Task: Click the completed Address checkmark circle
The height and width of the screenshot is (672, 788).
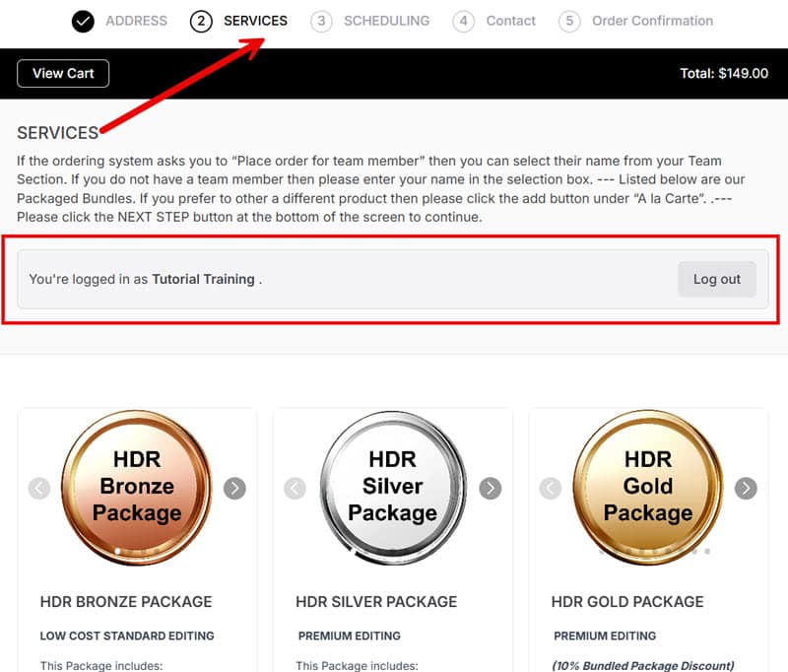Action: (83, 21)
